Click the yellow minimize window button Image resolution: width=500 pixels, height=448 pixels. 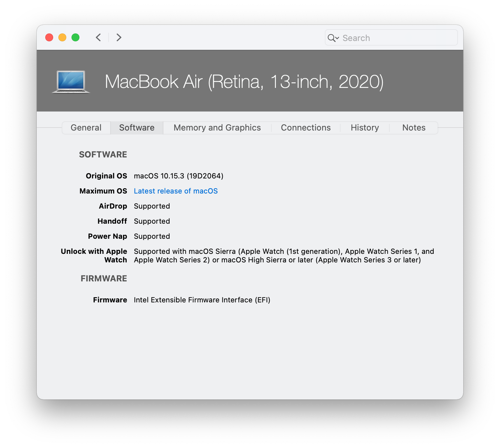click(x=62, y=37)
